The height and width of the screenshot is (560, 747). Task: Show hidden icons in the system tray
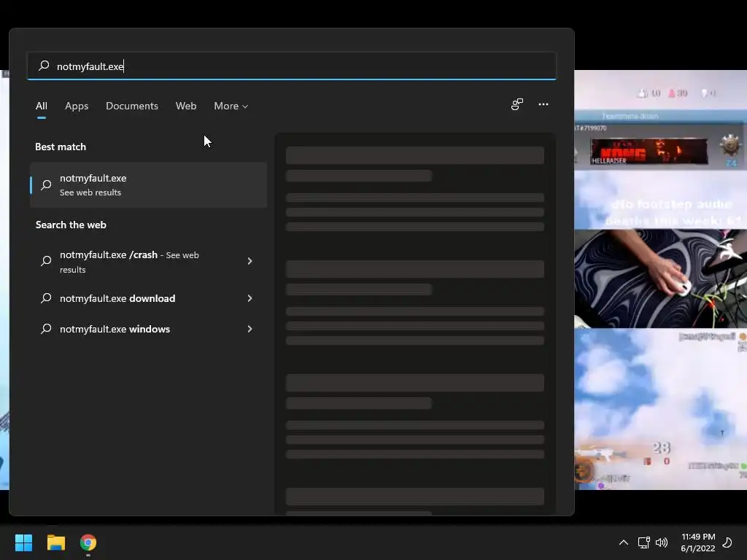click(x=624, y=542)
